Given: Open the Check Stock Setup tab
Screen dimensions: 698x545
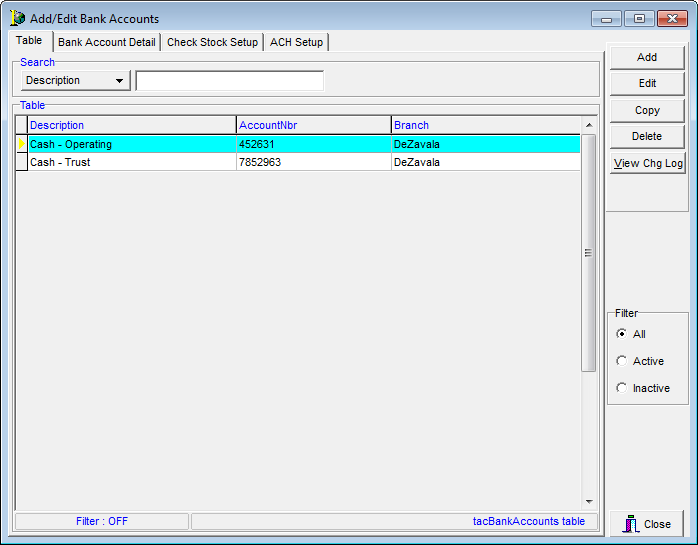Looking at the screenshot, I should [212, 42].
